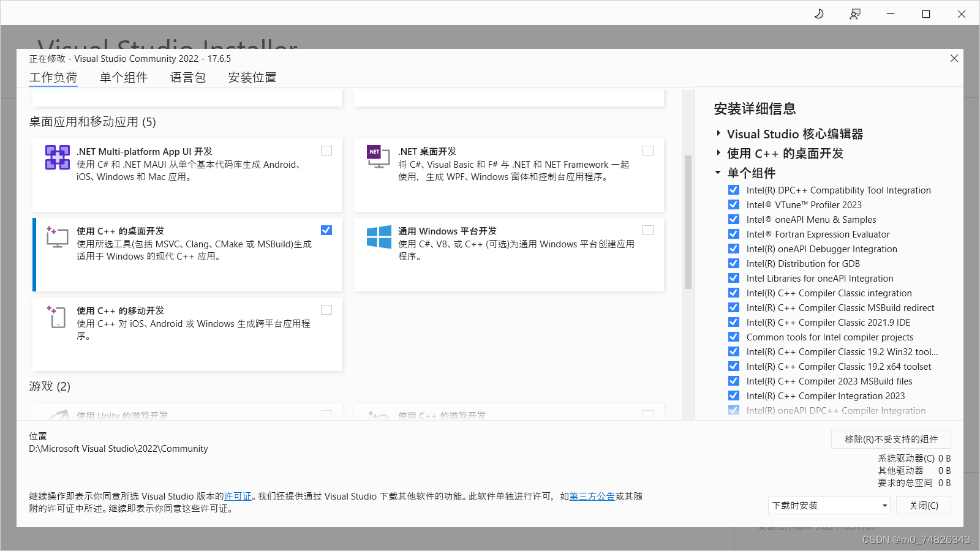Click the C++ desktop development icon
Image resolution: width=980 pixels, height=551 pixels.
click(x=57, y=236)
